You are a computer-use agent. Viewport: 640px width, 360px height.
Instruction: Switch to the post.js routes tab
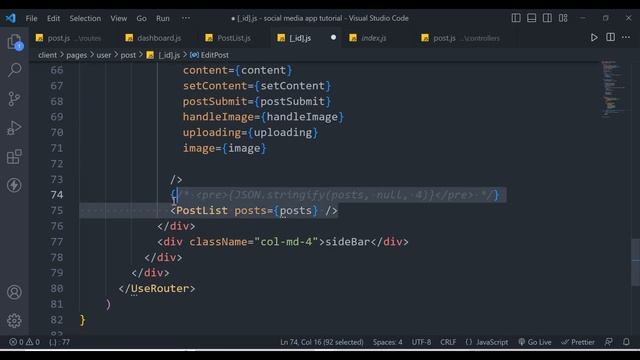point(68,38)
